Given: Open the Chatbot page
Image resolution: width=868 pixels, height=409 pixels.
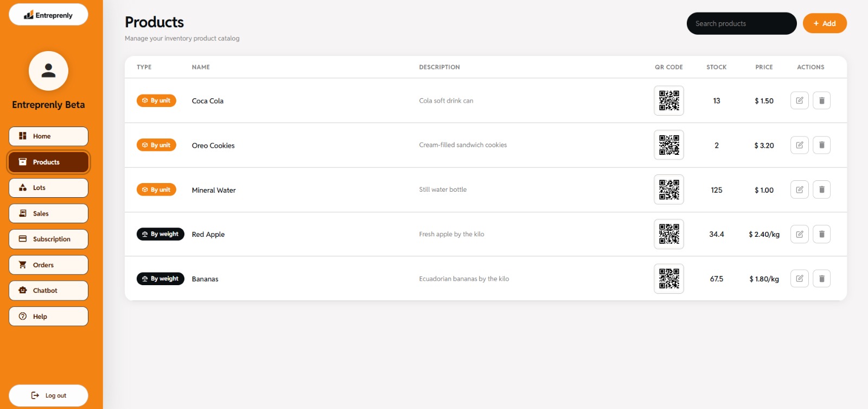Looking at the screenshot, I should [x=48, y=291].
